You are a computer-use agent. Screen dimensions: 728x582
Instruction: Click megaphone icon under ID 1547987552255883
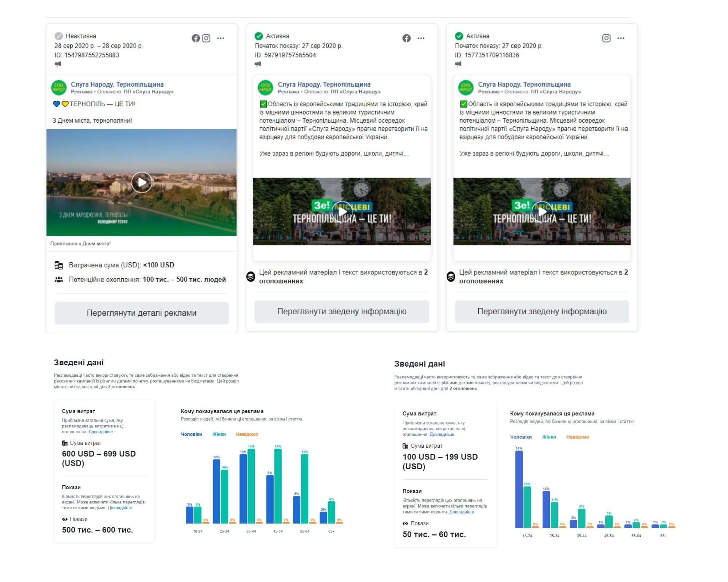tap(58, 64)
